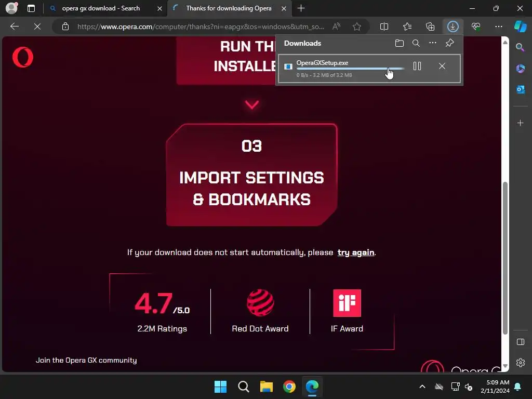Cancel the OperaGXSetup.exe download
The width and height of the screenshot is (532, 399).
coord(442,66)
